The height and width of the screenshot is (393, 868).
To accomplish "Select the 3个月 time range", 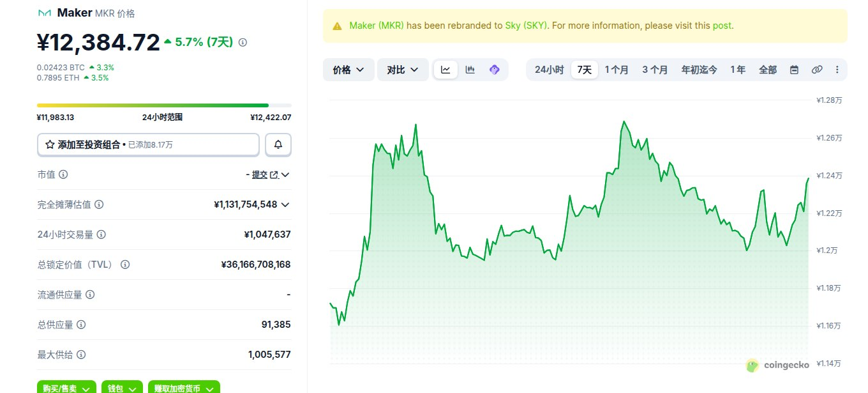I will [x=655, y=70].
